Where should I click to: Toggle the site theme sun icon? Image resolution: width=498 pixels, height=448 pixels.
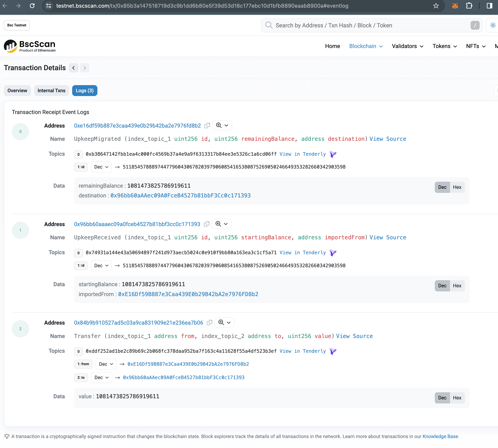click(493, 25)
